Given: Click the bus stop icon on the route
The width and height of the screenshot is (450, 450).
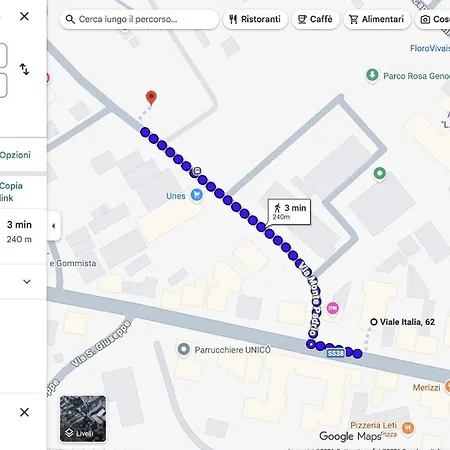Looking at the screenshot, I should 197,171.
